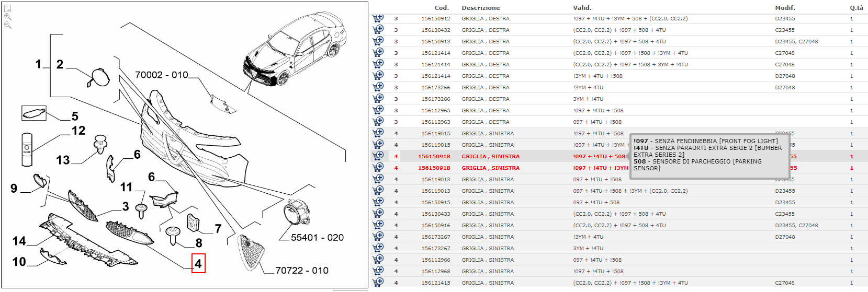Zoom out of the parts diagram
Viewport: 868px width, 292px height.
7,25
